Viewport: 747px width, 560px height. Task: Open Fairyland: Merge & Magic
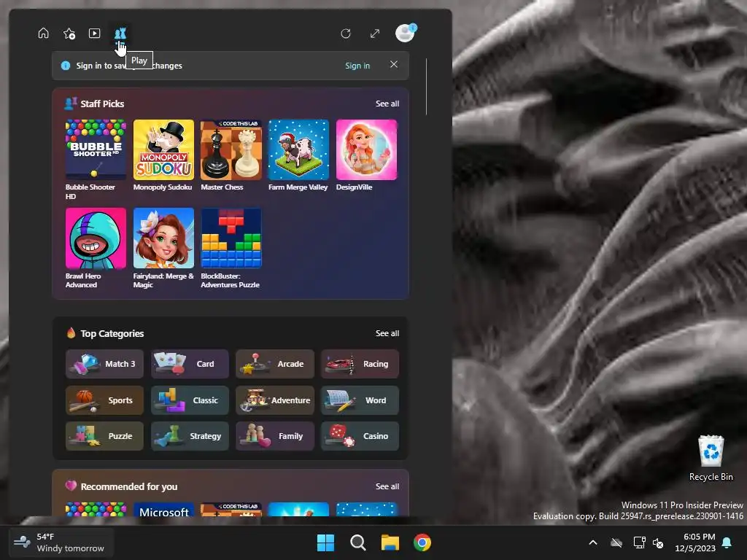[163, 248]
